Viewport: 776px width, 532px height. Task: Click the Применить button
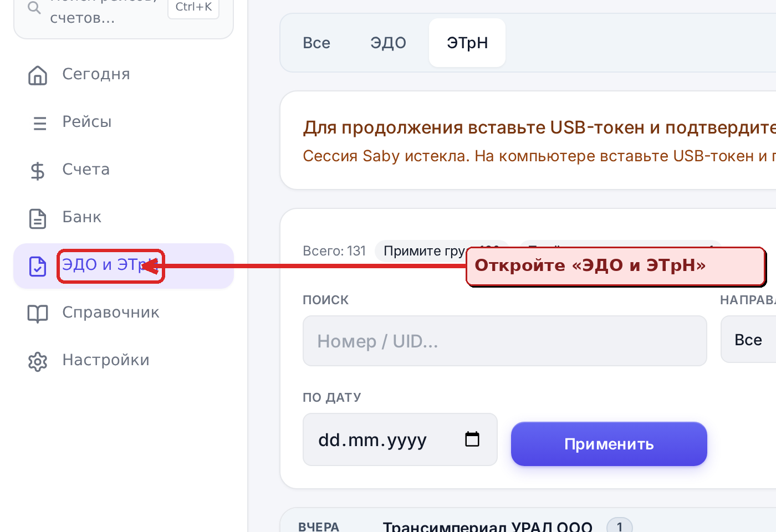tap(609, 444)
